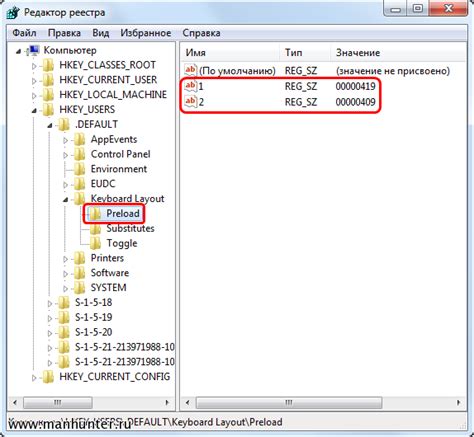Screen dimensions: 474x437
Task: Open the Избранное menu
Action: click(146, 33)
